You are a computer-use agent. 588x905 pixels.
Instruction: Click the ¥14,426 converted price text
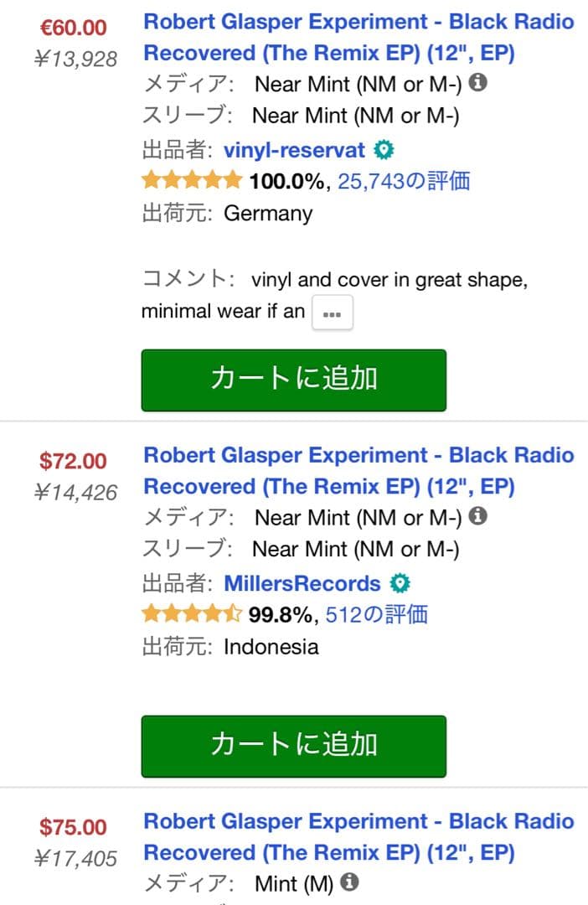point(74,493)
